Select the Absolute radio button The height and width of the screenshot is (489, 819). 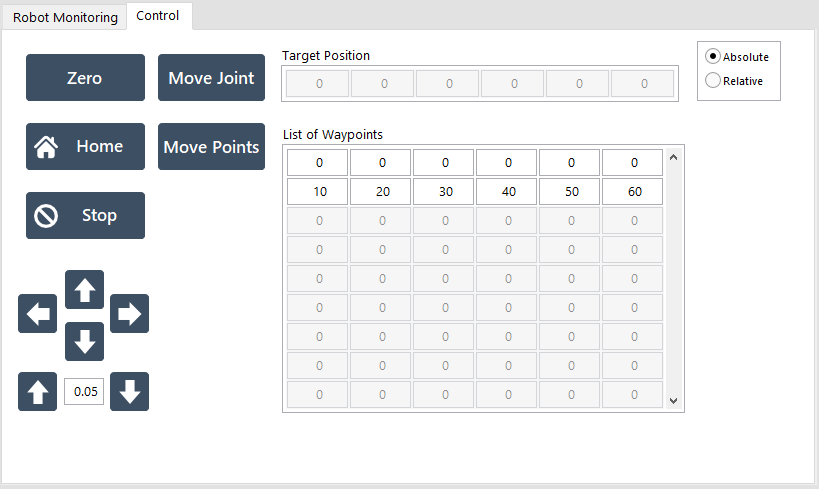tap(713, 56)
